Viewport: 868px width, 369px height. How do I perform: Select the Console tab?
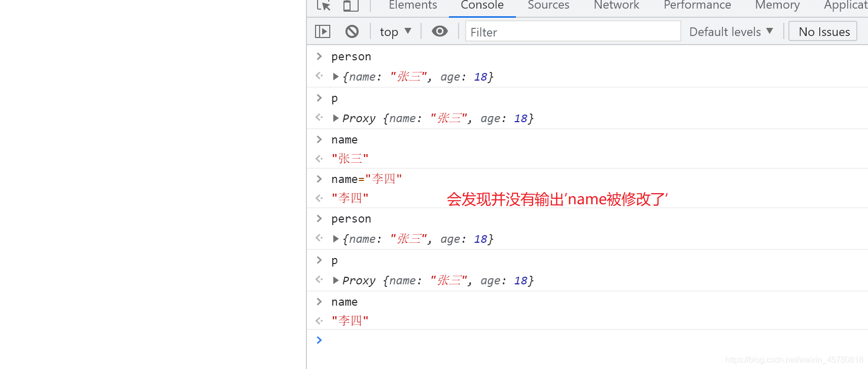482,6
